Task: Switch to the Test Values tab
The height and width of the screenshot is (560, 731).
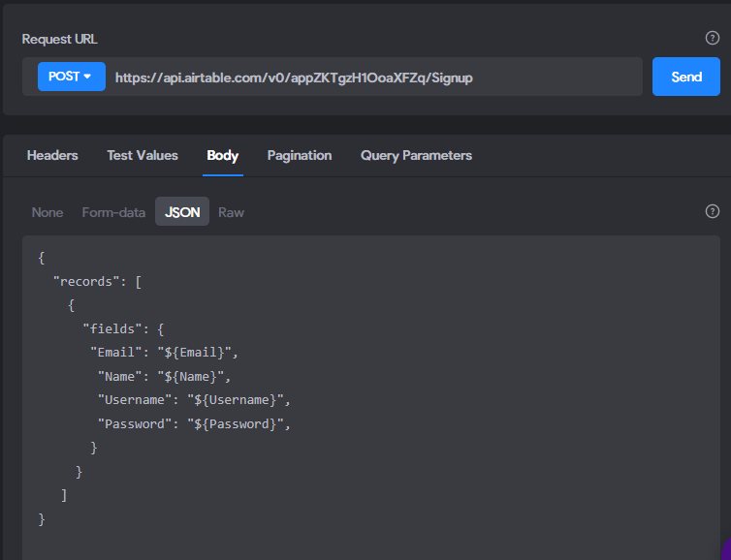Action: click(143, 155)
